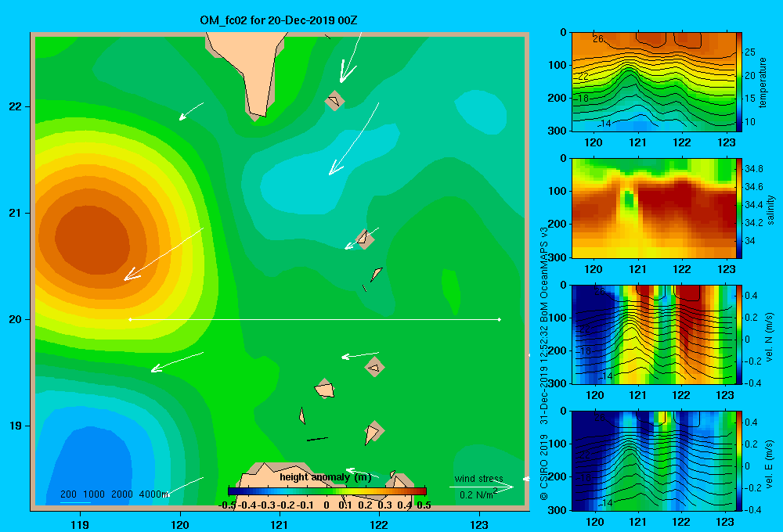Click the '10' tick on temperature scale
Screen dimensions: 783x532
(x=750, y=122)
